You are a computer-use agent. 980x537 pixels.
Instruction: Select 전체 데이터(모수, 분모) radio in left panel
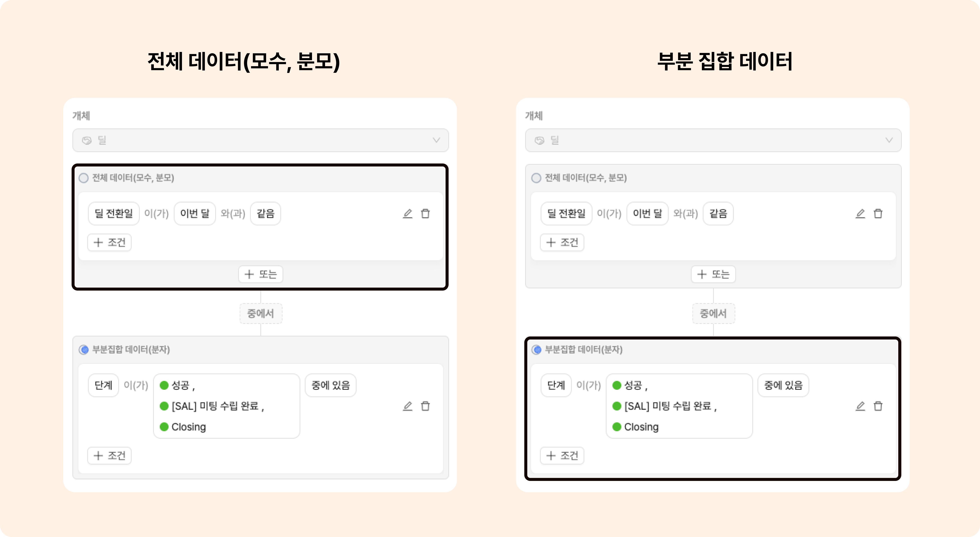tap(84, 178)
